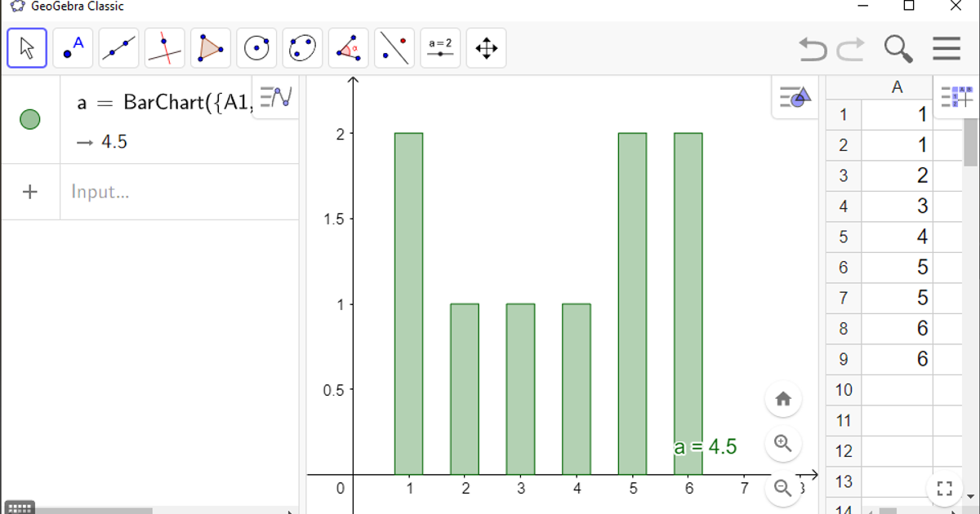980x514 pixels.
Task: Undo the last action
Action: 813,49
